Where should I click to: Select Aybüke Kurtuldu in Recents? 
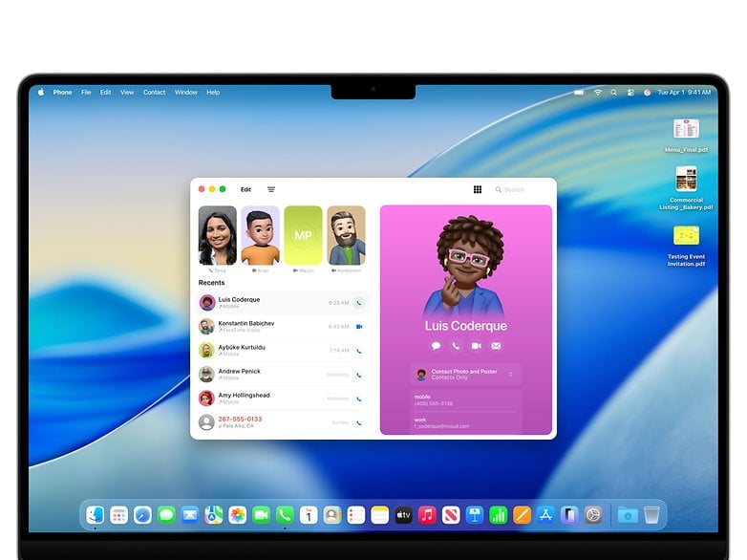pos(282,351)
